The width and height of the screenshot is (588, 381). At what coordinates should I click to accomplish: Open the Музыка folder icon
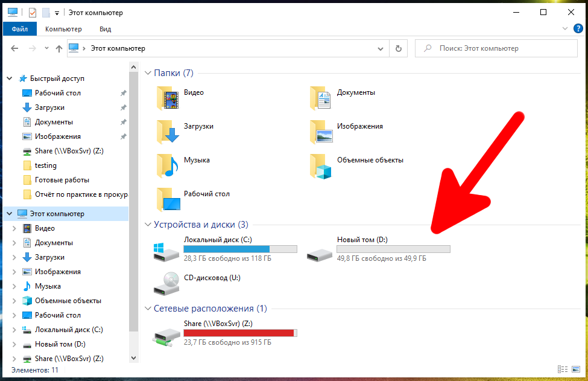pos(168,165)
